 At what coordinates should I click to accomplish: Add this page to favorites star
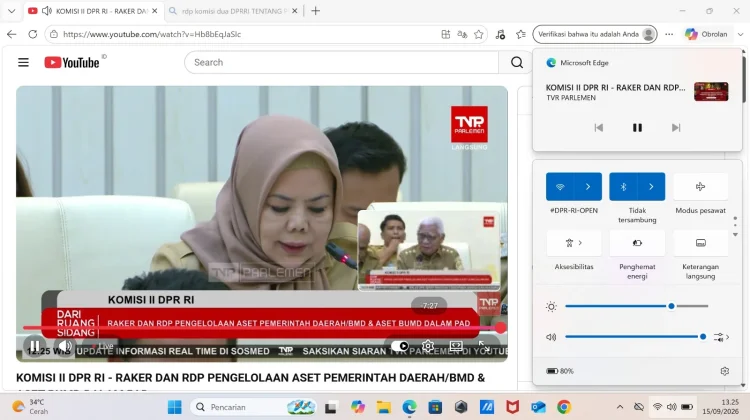click(479, 34)
